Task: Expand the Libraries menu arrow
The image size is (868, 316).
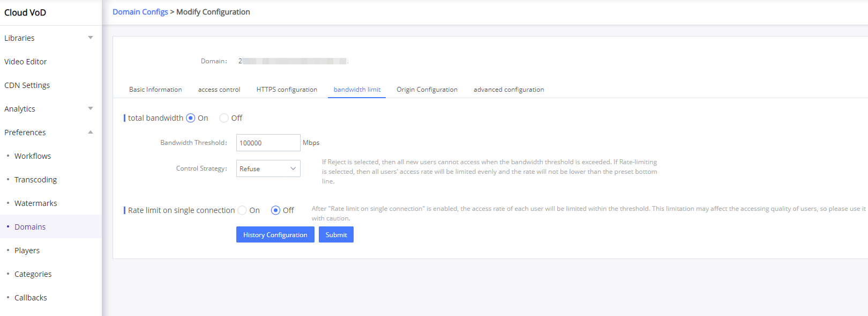Action: (x=91, y=38)
